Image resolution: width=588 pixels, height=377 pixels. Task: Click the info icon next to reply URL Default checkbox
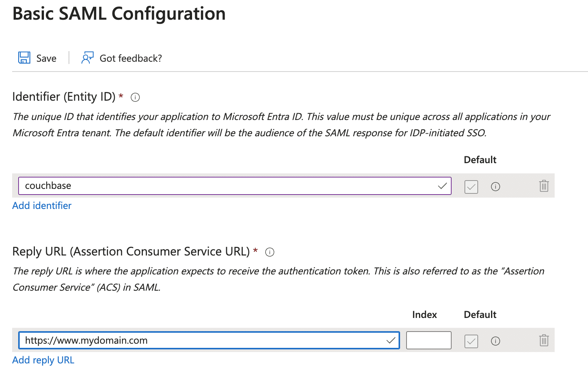point(495,341)
